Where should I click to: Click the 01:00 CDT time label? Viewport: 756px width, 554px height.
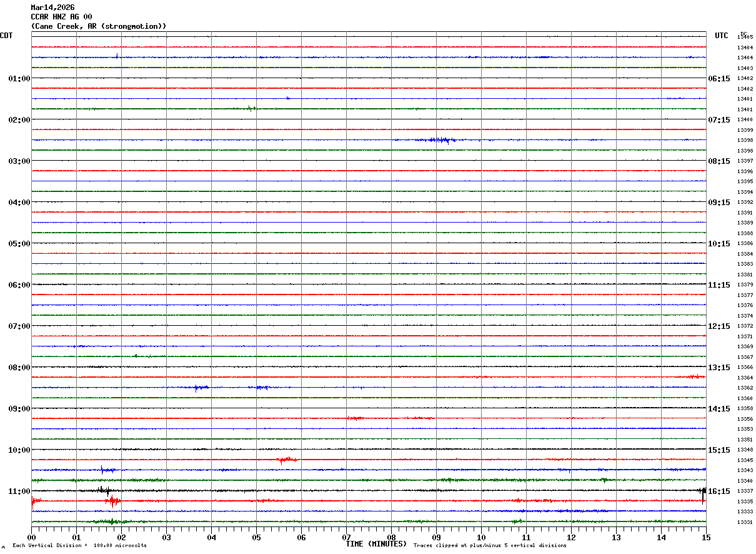[x=19, y=79]
